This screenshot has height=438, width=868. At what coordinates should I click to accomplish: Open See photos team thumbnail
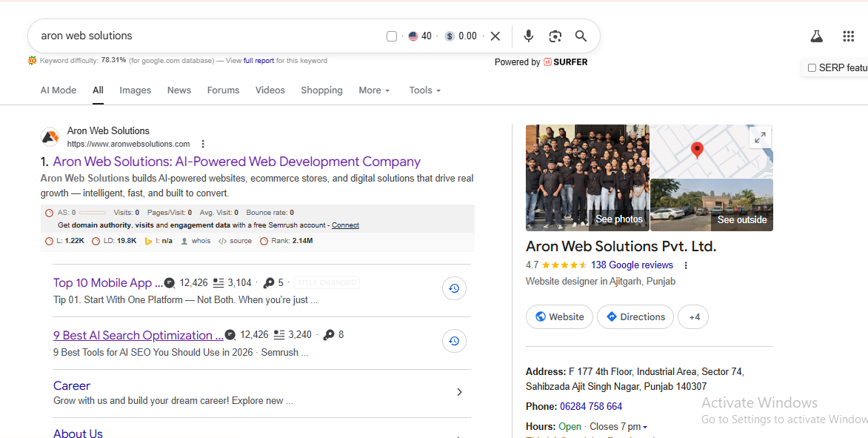(587, 177)
